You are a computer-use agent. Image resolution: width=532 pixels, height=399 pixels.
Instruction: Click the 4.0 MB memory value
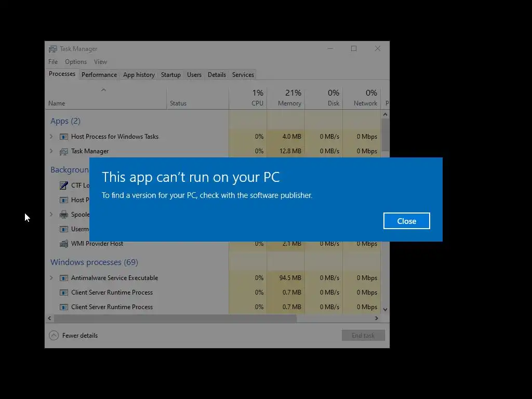[x=292, y=137]
